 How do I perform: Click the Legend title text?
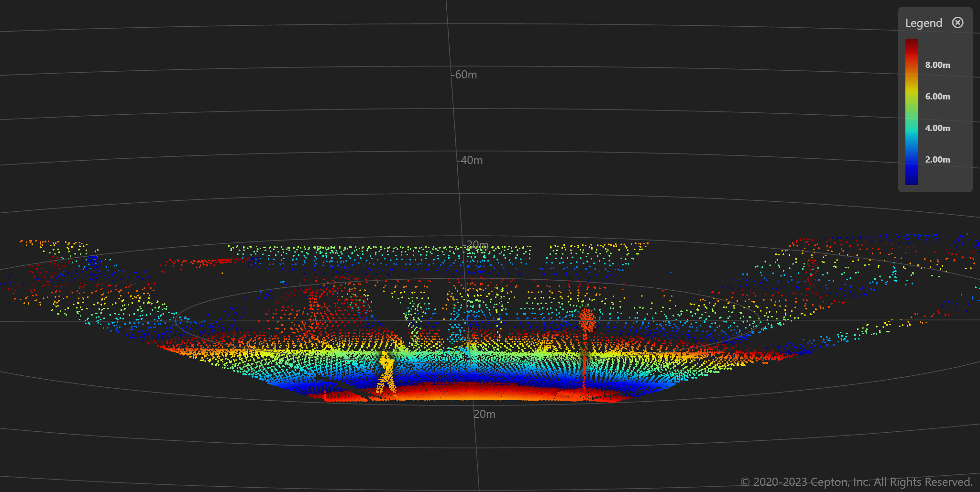pos(923,23)
